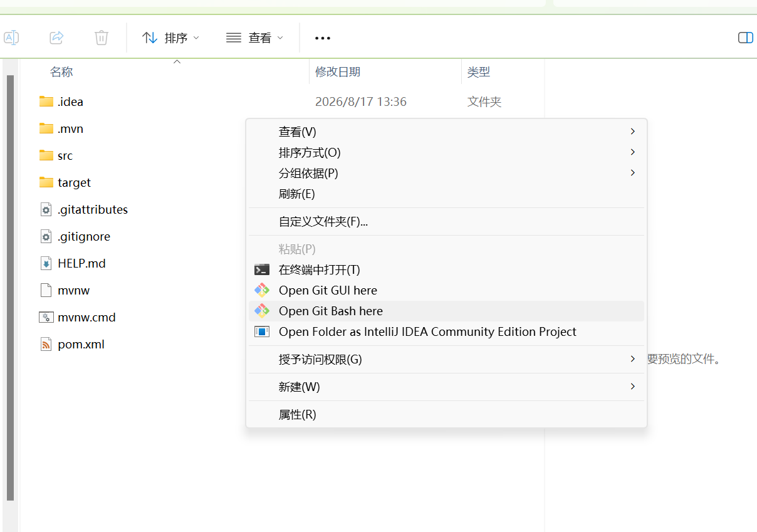Click the .gitignore file name
Image resolution: width=757 pixels, height=532 pixels.
coord(84,236)
